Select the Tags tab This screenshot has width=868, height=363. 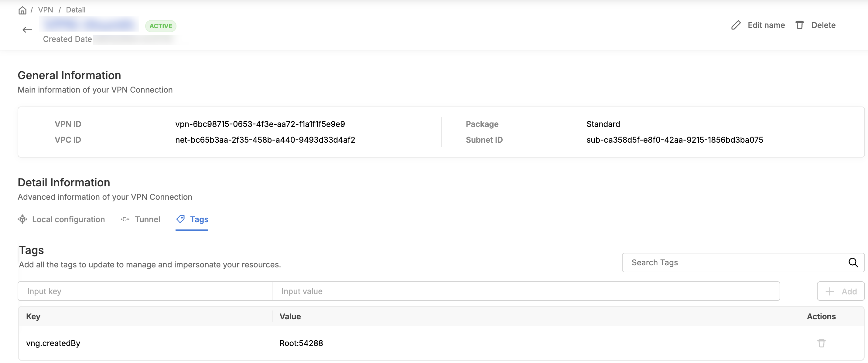[x=199, y=219]
